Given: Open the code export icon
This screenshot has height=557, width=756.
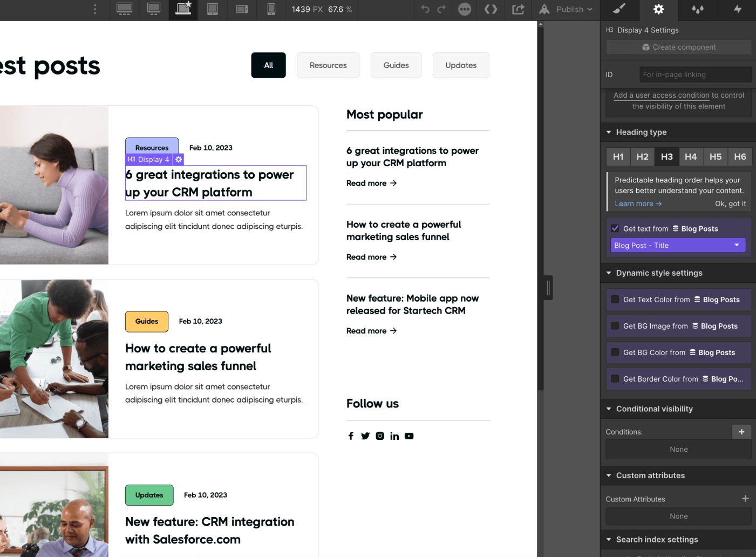Looking at the screenshot, I should click(x=491, y=10).
